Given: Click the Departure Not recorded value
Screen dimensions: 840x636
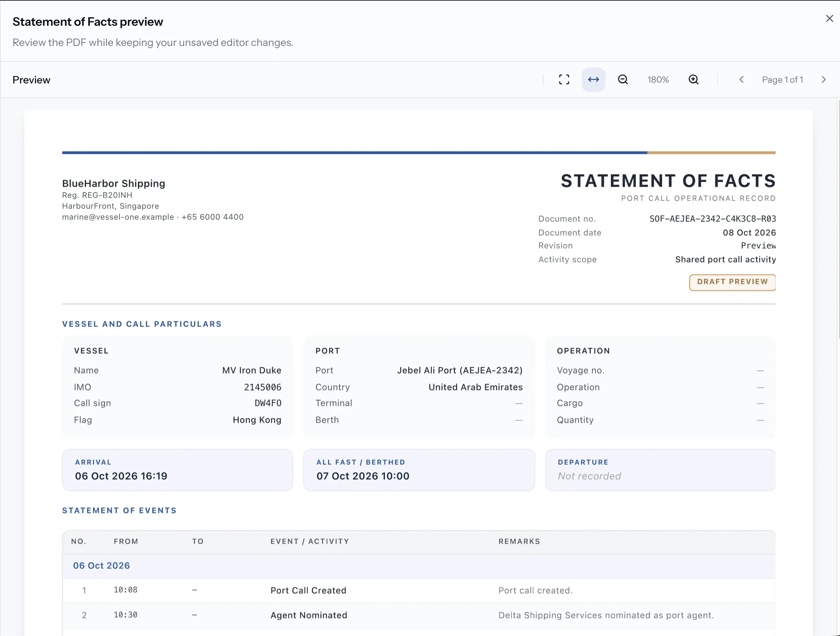Looking at the screenshot, I should point(589,476).
